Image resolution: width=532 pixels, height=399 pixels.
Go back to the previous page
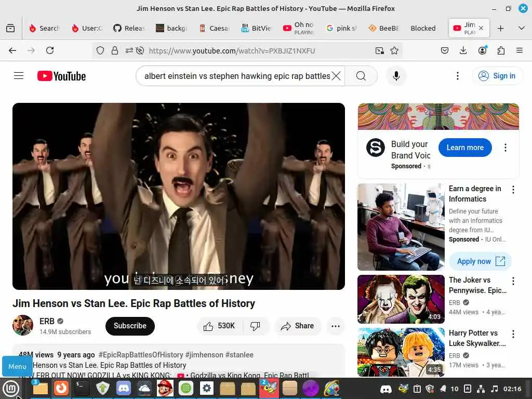(x=12, y=50)
